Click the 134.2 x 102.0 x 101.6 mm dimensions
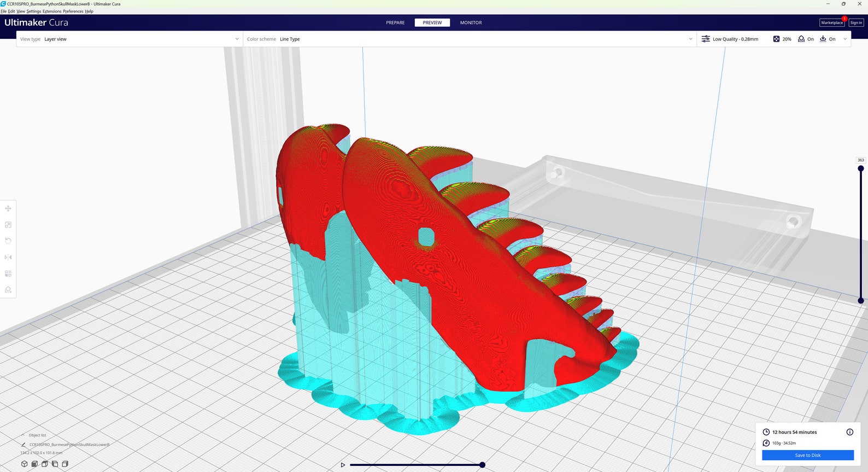 [x=42, y=453]
